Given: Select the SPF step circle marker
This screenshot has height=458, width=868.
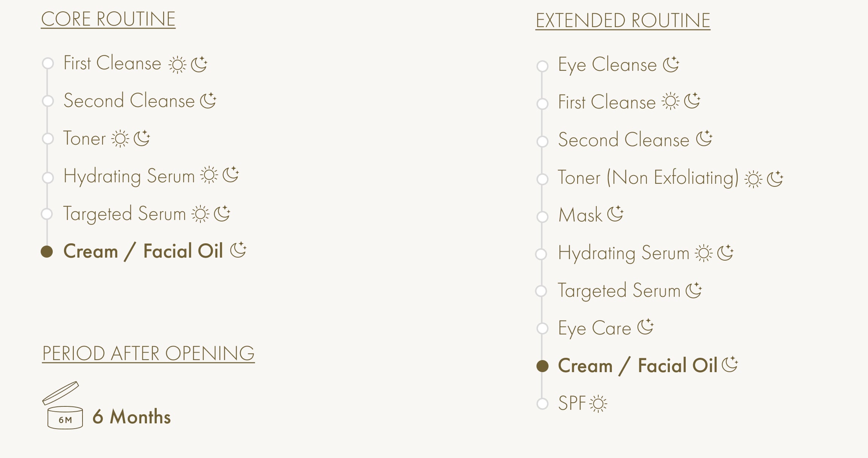Looking at the screenshot, I should pos(542,404).
